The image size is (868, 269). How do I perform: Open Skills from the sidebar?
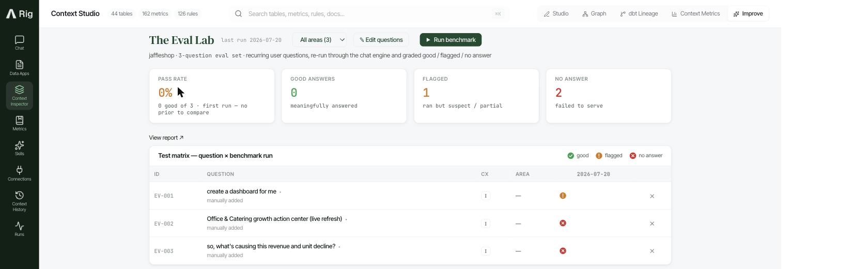click(19, 148)
